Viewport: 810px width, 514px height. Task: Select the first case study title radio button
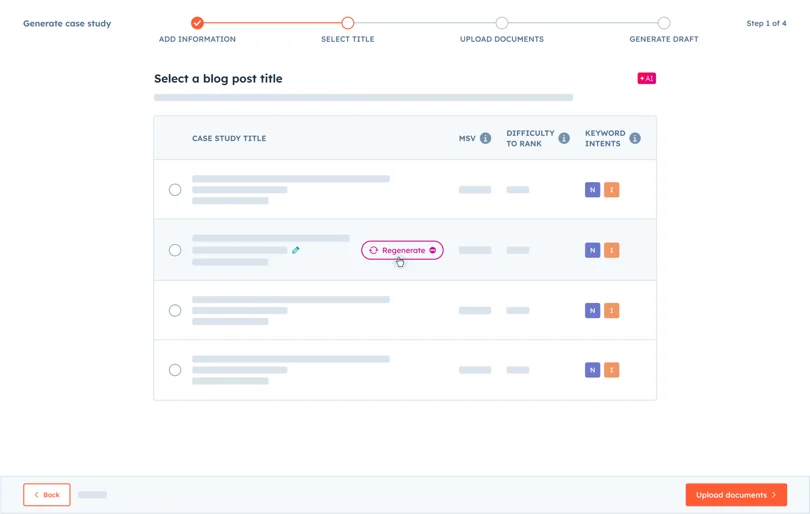(x=175, y=190)
